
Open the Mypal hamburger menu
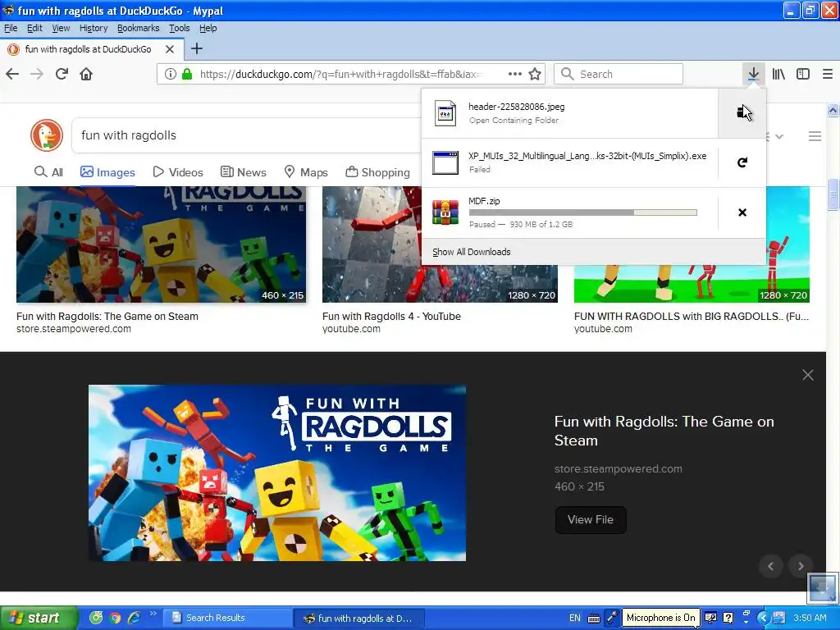coord(828,74)
